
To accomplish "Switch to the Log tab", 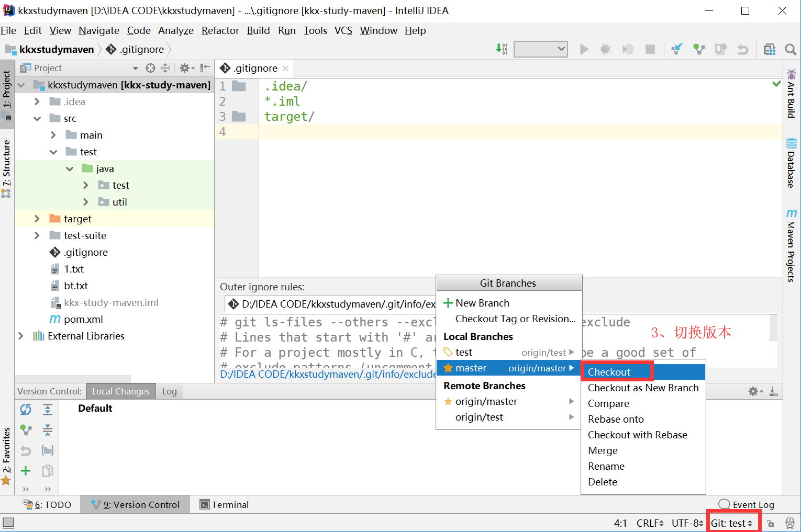I will [x=169, y=391].
